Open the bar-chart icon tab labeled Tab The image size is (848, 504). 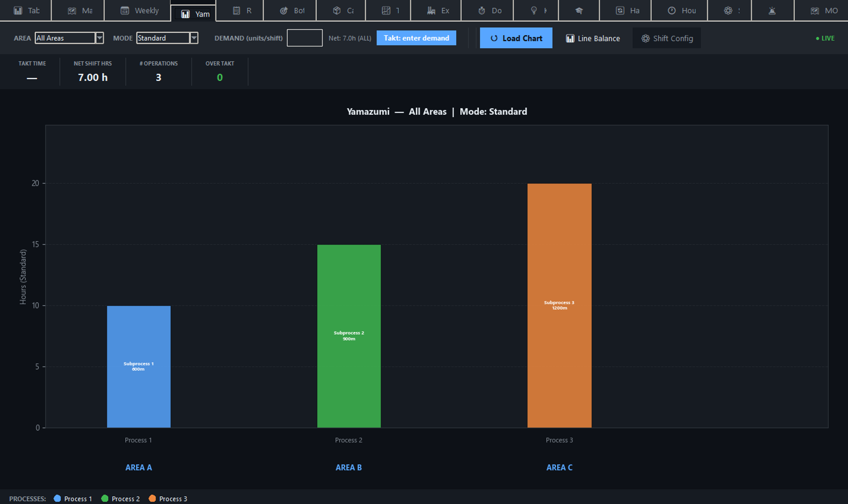(26, 10)
